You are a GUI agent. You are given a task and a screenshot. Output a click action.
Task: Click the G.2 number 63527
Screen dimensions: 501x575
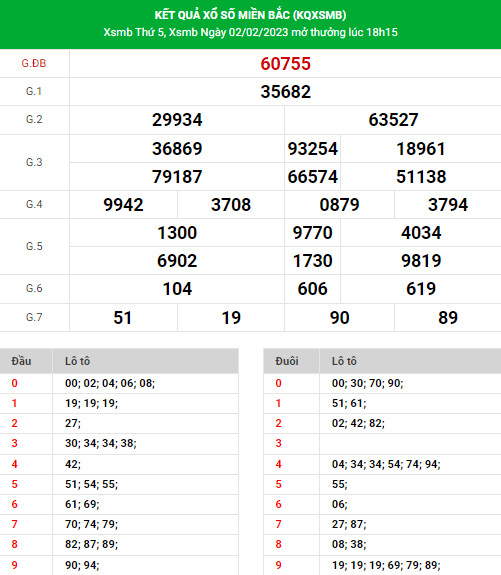(393, 120)
